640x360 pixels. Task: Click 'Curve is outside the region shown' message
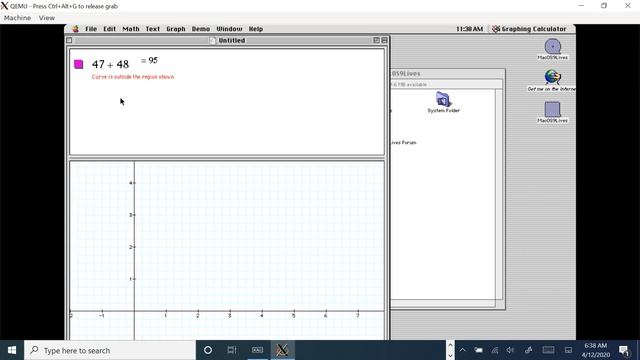[133, 77]
